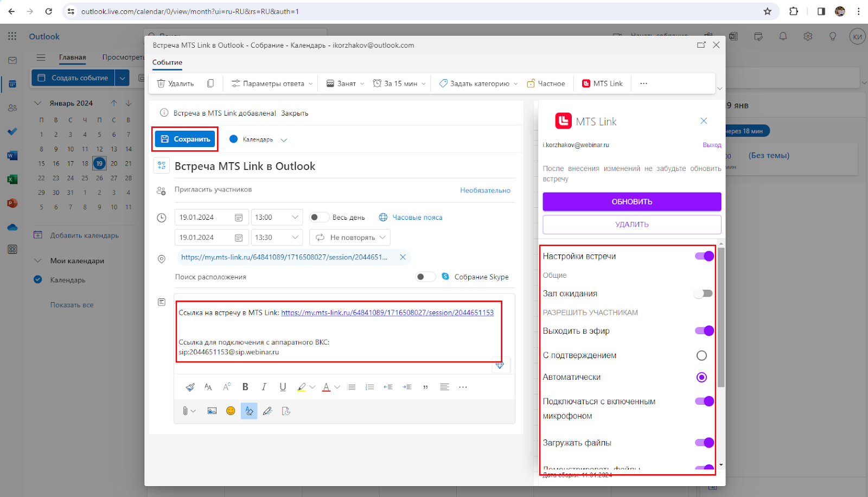Attach a file with paperclip icon
Viewport: 868px width, 497px height.
(x=186, y=411)
